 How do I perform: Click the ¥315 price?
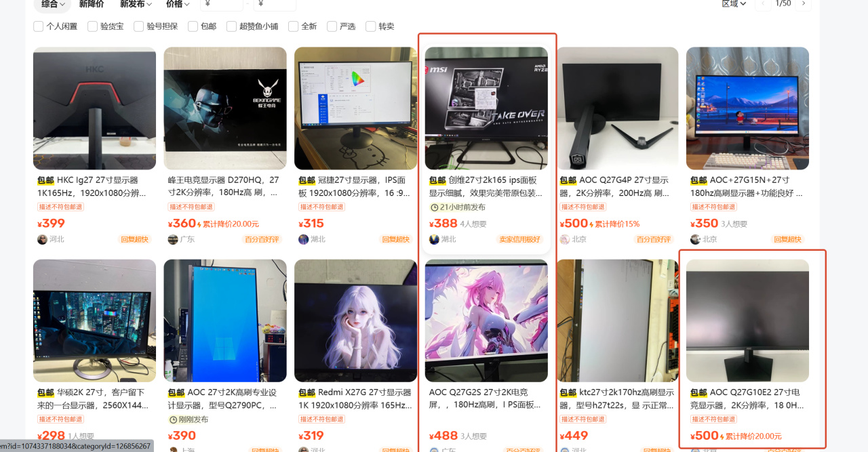click(x=311, y=224)
